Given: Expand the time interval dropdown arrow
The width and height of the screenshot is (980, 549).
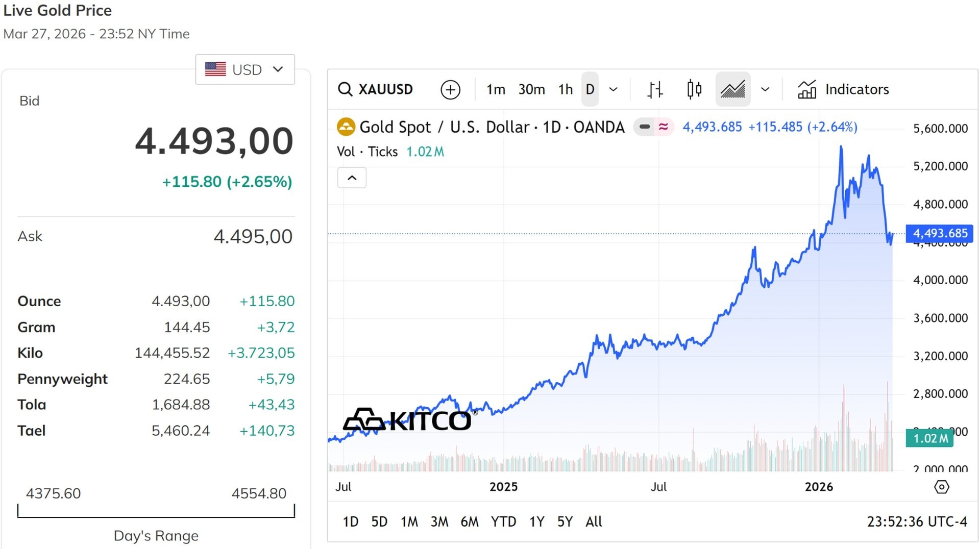Looking at the screenshot, I should 614,89.
